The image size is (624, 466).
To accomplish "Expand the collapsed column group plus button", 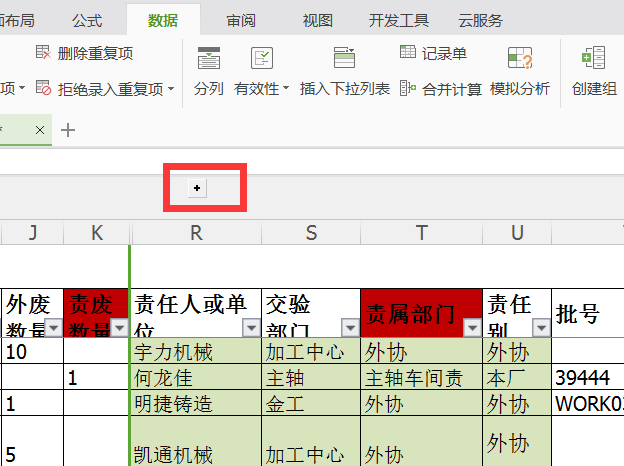I will coord(197,188).
